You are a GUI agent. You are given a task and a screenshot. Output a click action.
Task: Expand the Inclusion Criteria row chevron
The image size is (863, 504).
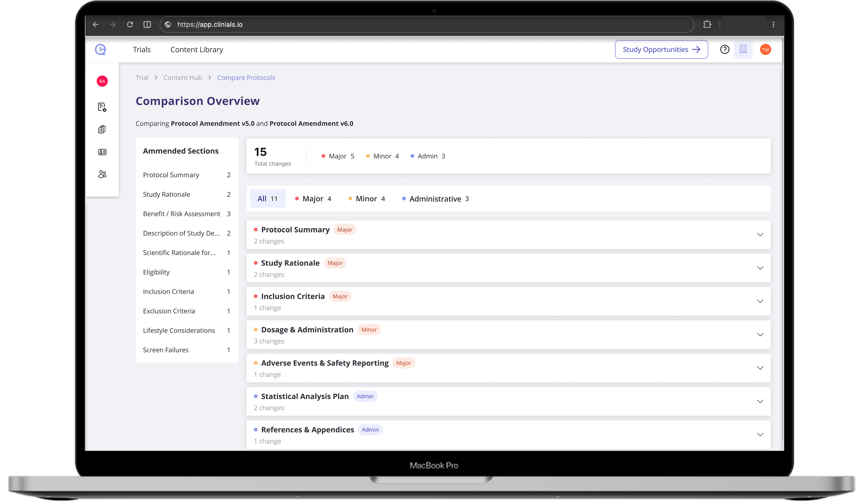tap(760, 301)
